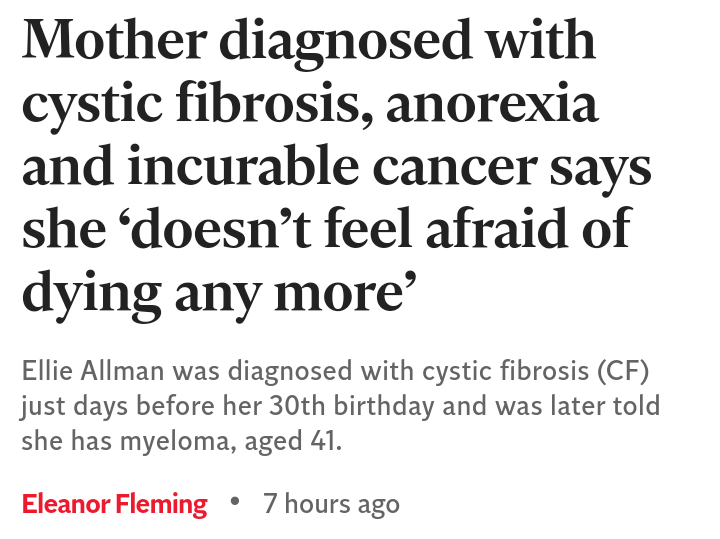
Task: Click the '7 hours ago' timestamp
Action: pos(331,504)
